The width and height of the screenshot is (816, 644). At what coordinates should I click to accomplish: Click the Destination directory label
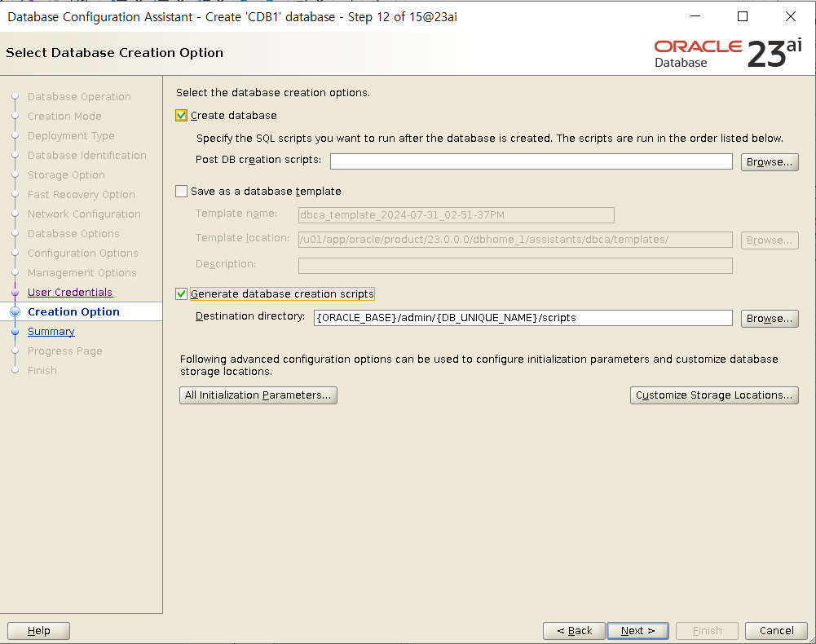tap(249, 316)
